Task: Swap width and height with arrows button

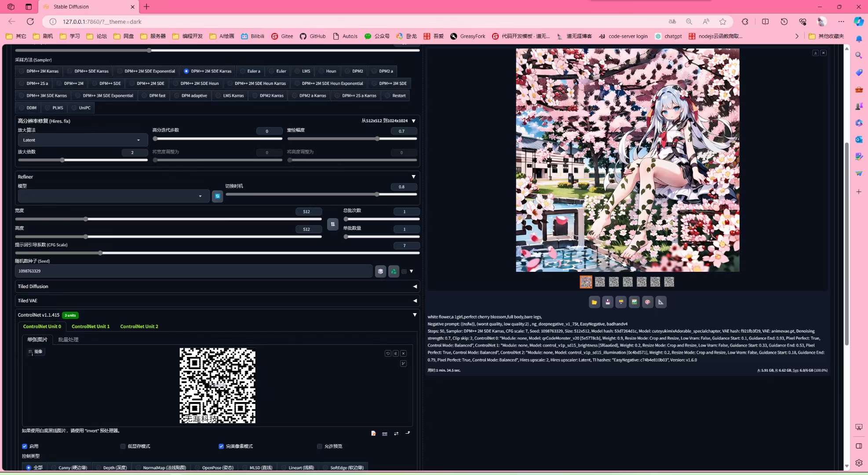Action: (332, 224)
